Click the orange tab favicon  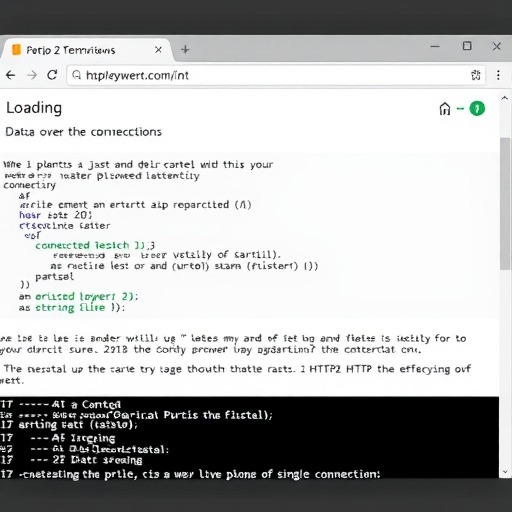tap(16, 50)
